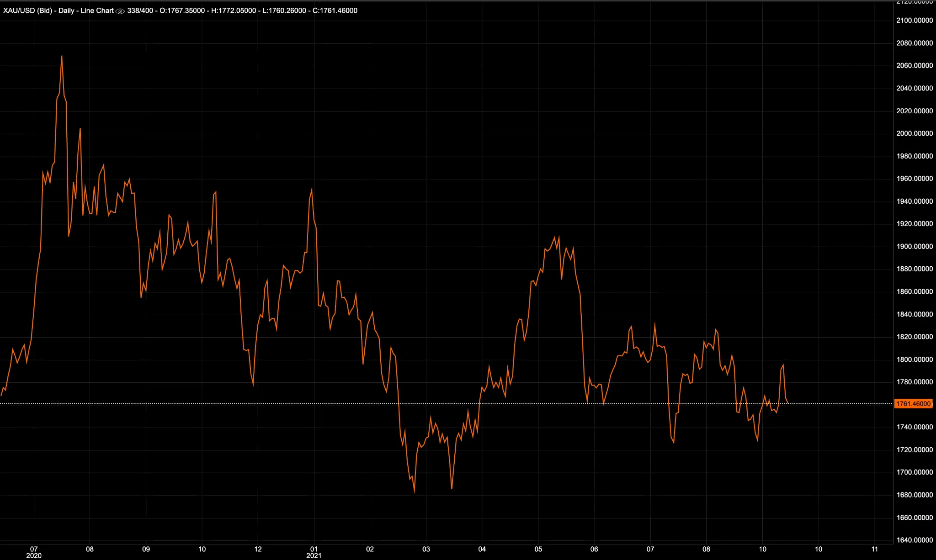Viewport: 936px width, 560px height.
Task: Select the 2021 year label on date axis
Action: click(313, 556)
